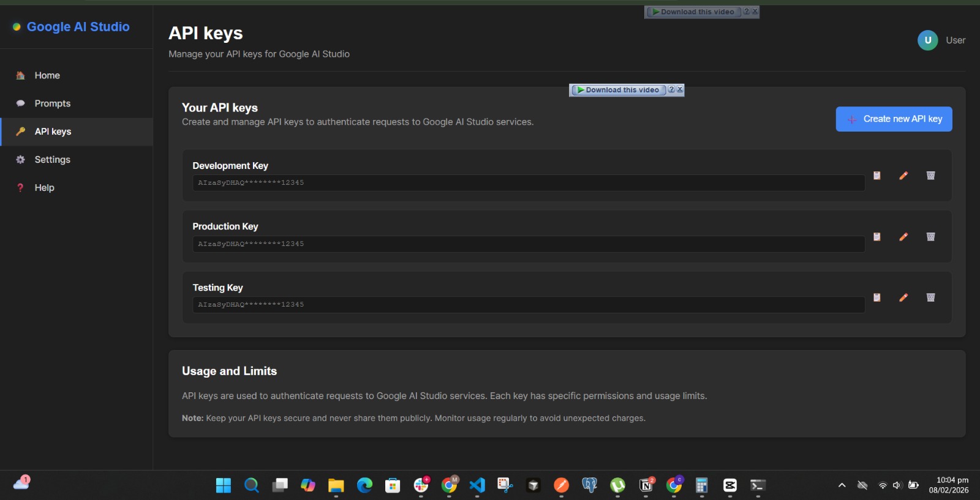Open Help in the sidebar
Image resolution: width=980 pixels, height=500 pixels.
coord(77,188)
